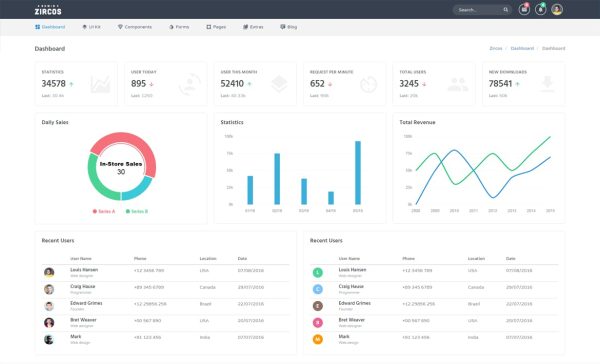Open the notification icon with the pink badge
The width and height of the screenshot is (600, 364).
click(524, 9)
